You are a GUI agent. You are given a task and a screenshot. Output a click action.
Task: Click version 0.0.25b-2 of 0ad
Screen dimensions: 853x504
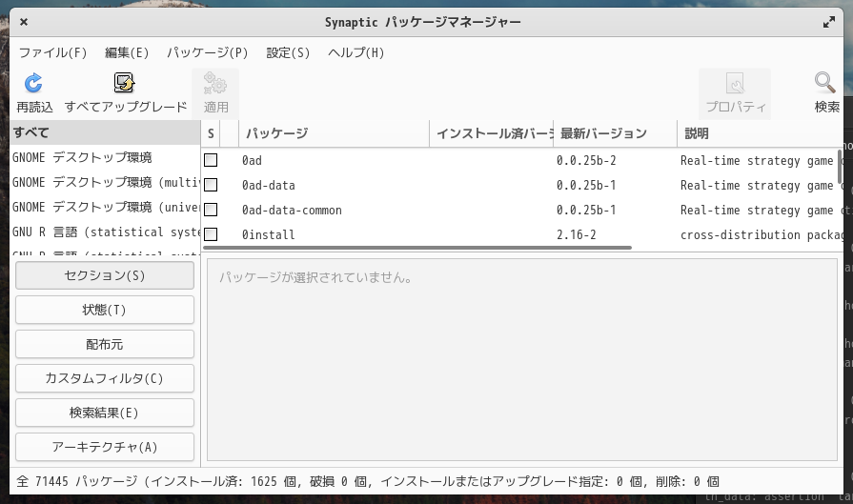point(586,160)
